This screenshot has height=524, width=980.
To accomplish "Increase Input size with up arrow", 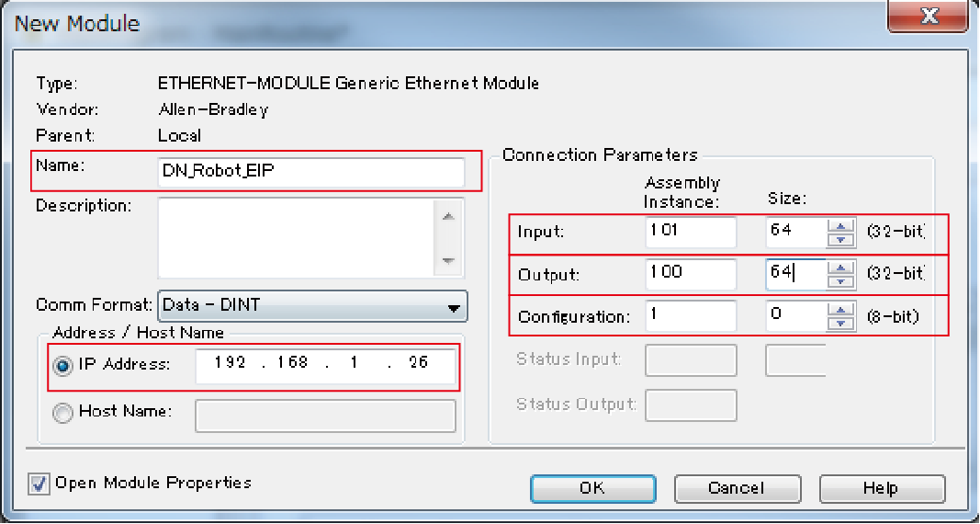I will 838,225.
